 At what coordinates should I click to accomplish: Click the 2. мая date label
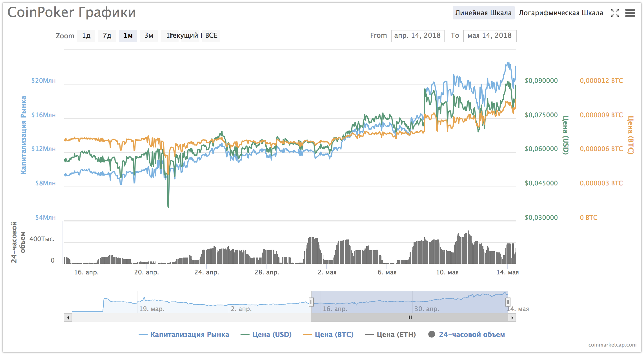(327, 272)
